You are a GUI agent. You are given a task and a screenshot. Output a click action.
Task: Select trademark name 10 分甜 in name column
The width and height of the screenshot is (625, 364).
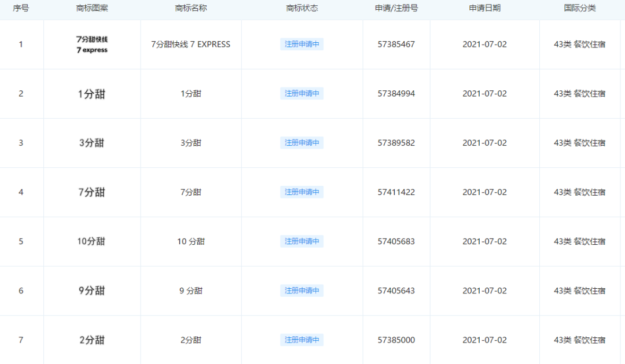[x=191, y=241]
